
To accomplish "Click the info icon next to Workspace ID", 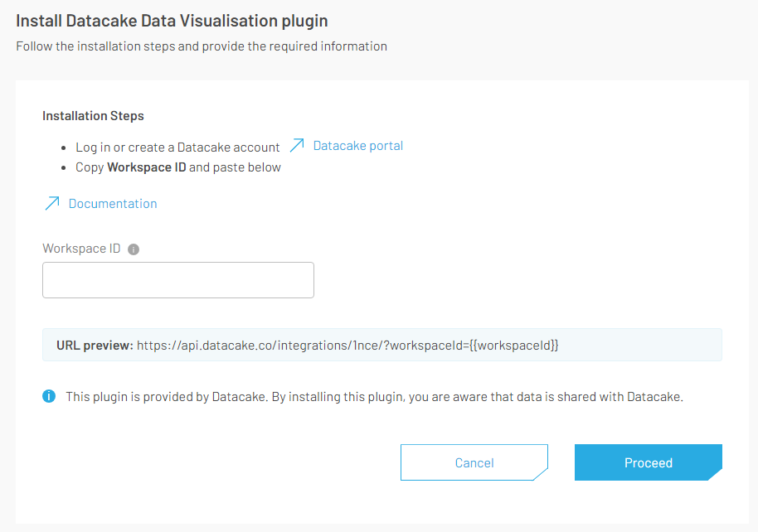I will pyautogui.click(x=134, y=249).
